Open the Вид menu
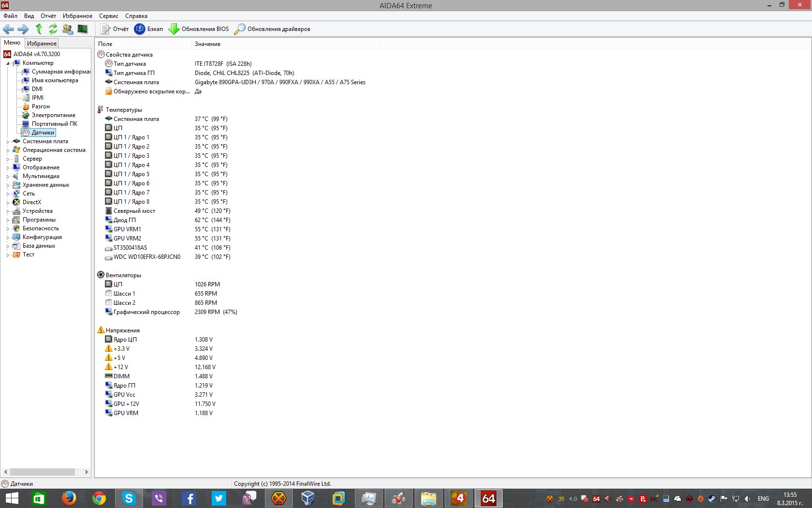The image size is (812, 508). (29, 16)
